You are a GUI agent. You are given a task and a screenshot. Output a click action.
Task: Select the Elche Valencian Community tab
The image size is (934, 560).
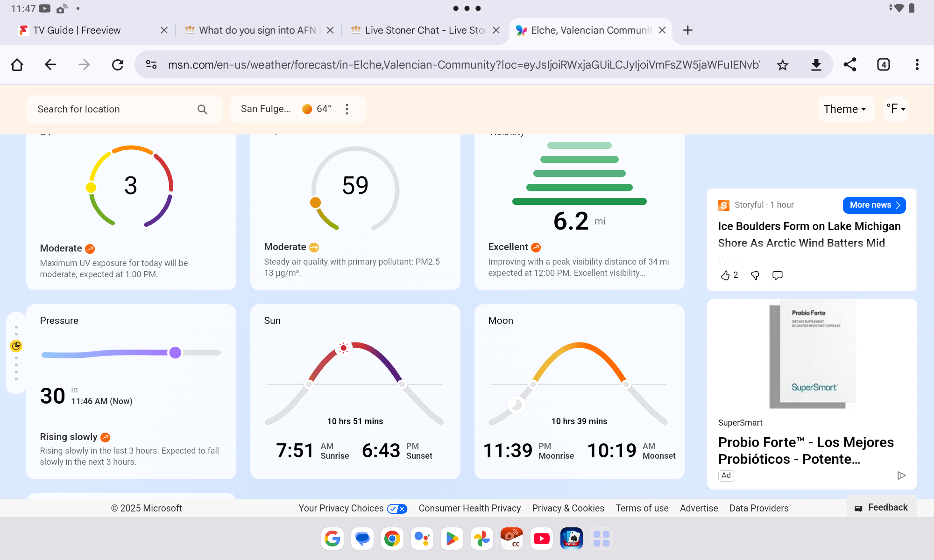(584, 30)
